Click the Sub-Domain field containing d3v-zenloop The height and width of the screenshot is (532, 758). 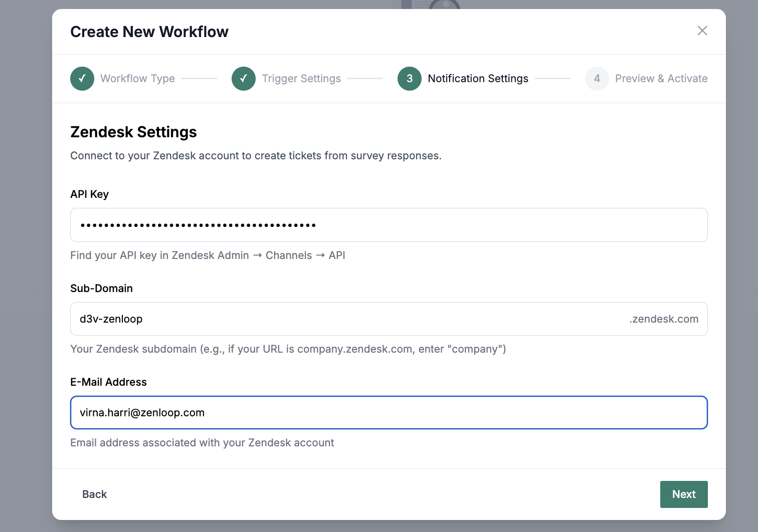point(346,319)
